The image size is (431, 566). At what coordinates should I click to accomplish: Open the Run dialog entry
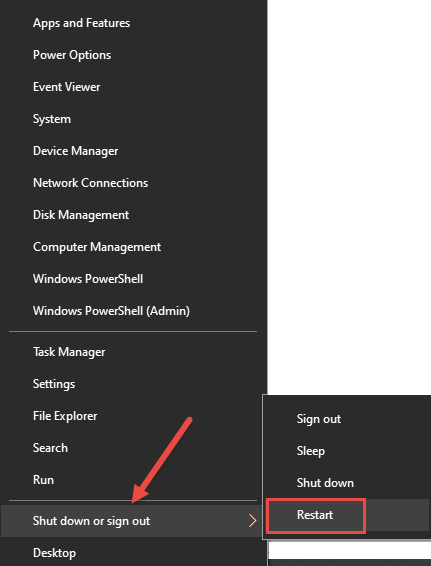tap(134, 480)
